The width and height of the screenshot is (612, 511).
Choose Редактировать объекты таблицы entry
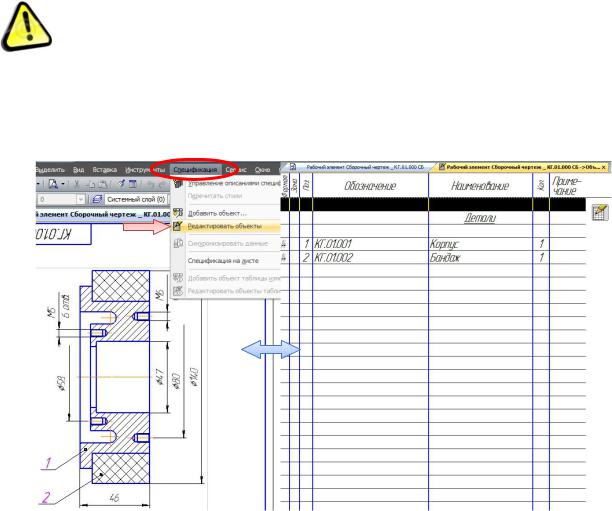coord(225,291)
